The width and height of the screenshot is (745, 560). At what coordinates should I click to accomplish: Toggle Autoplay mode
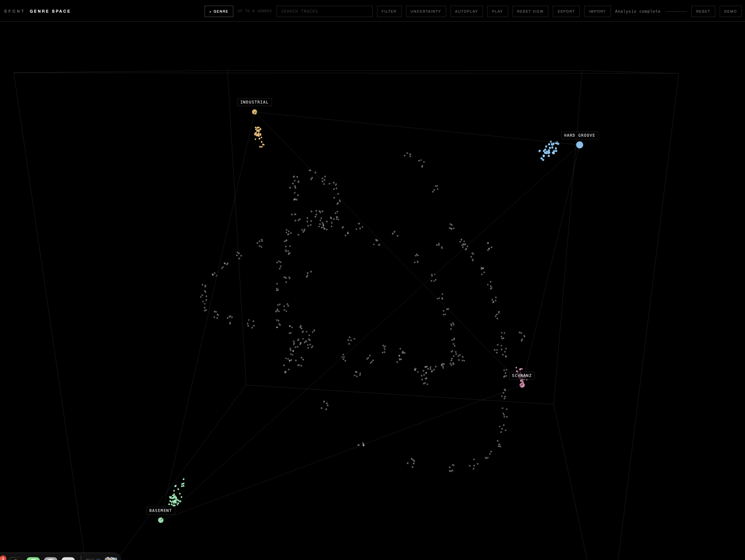(x=466, y=11)
